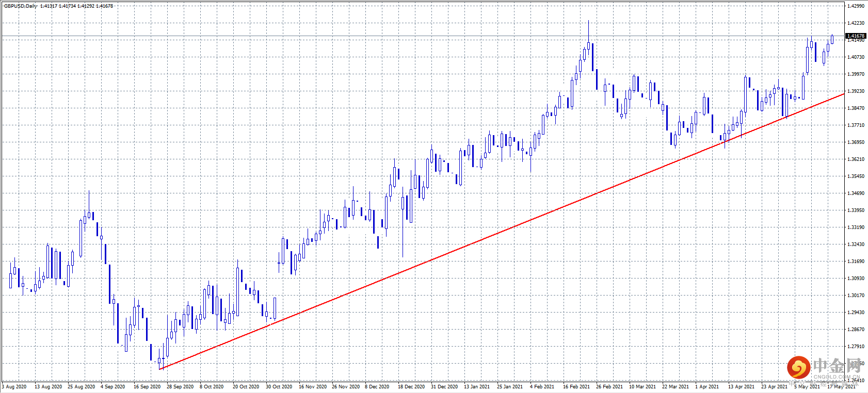Click the 1.38470 price axis label

[x=856, y=108]
